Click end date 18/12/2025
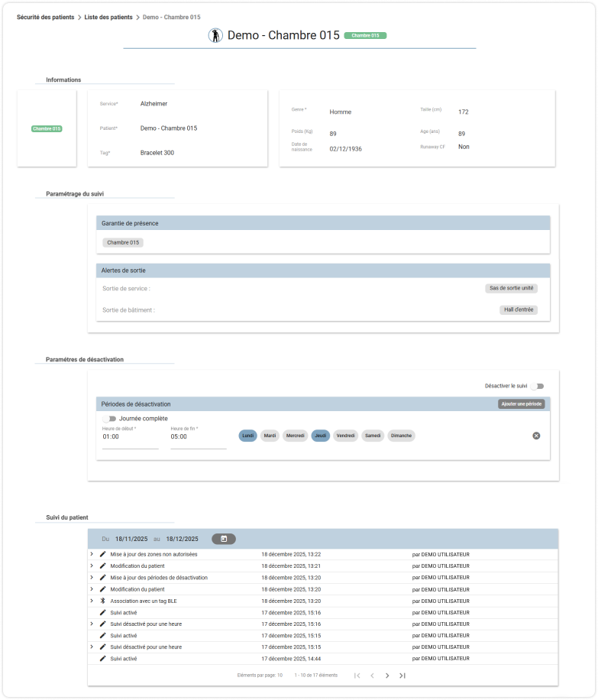Viewport: 598px width, 700px height. [182, 539]
